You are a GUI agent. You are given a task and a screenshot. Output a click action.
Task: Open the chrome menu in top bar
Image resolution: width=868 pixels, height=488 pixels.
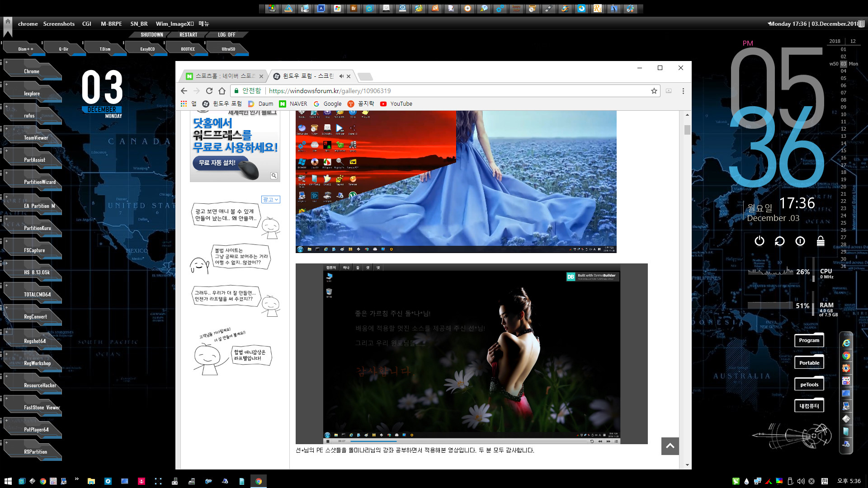click(28, 23)
